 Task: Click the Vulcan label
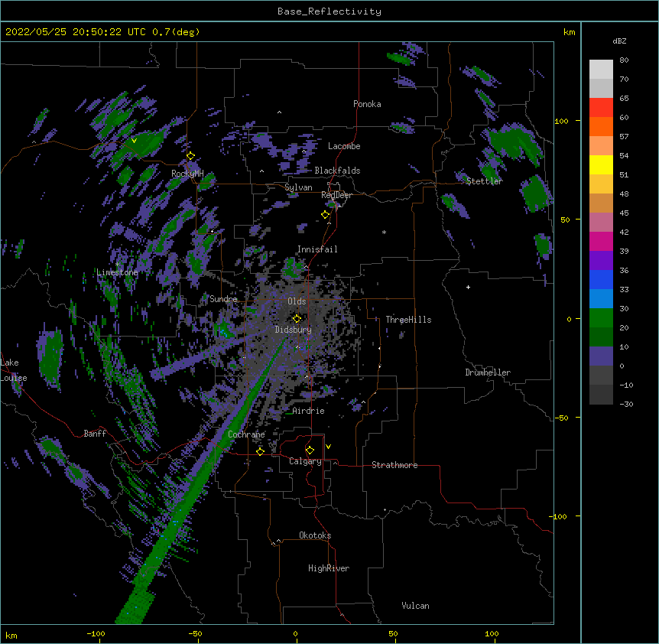[x=415, y=606]
